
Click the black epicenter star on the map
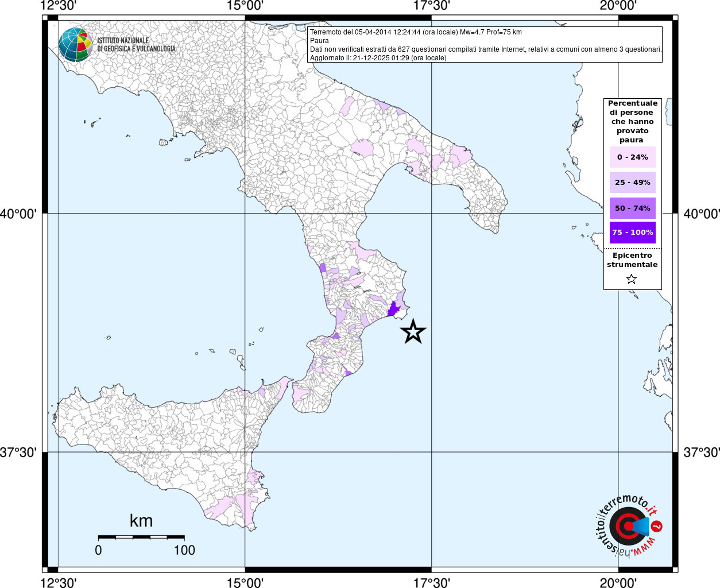[413, 332]
